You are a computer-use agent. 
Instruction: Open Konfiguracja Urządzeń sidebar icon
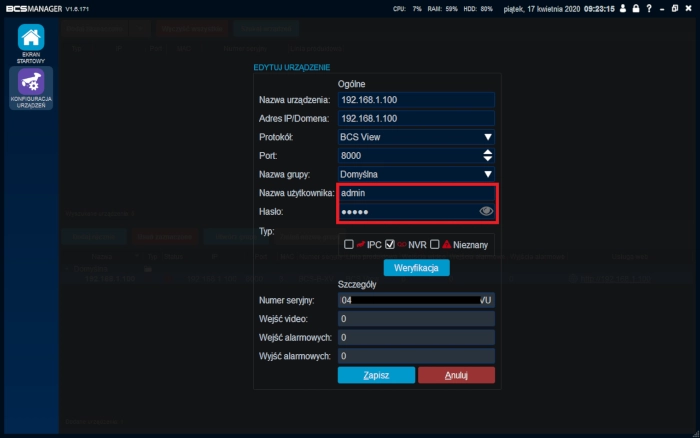pyautogui.click(x=31, y=88)
